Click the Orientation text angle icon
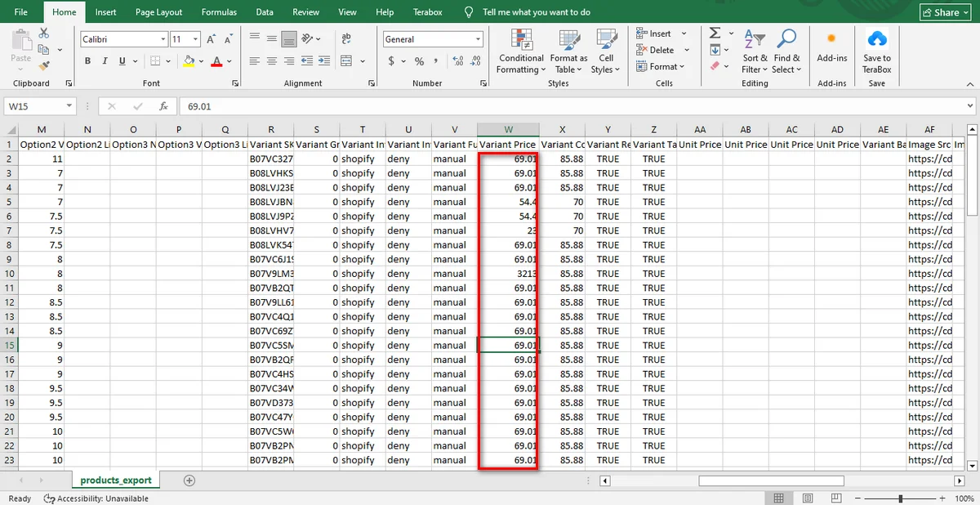The image size is (980, 505). (308, 38)
